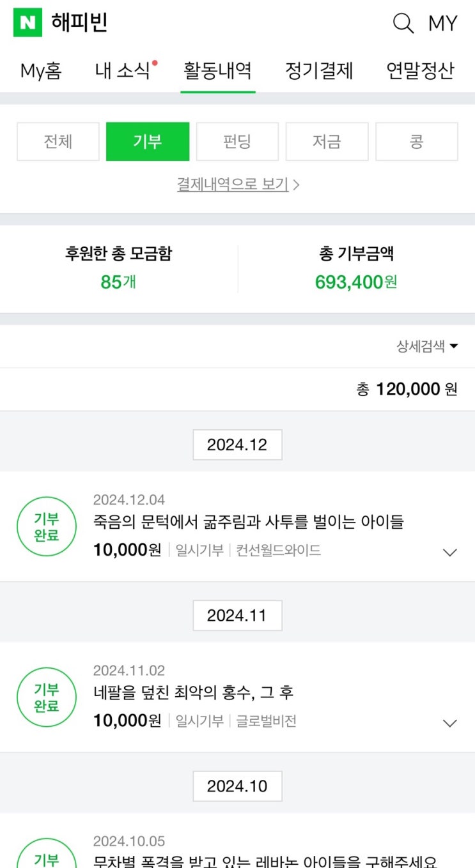Select the 콩 filter

tap(416, 142)
